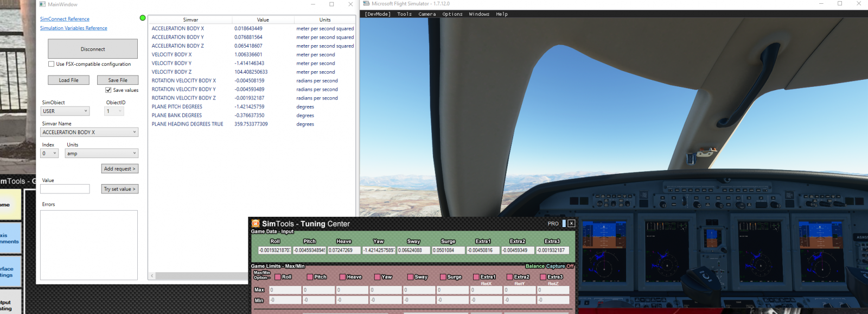Click the Add request button

[120, 168]
